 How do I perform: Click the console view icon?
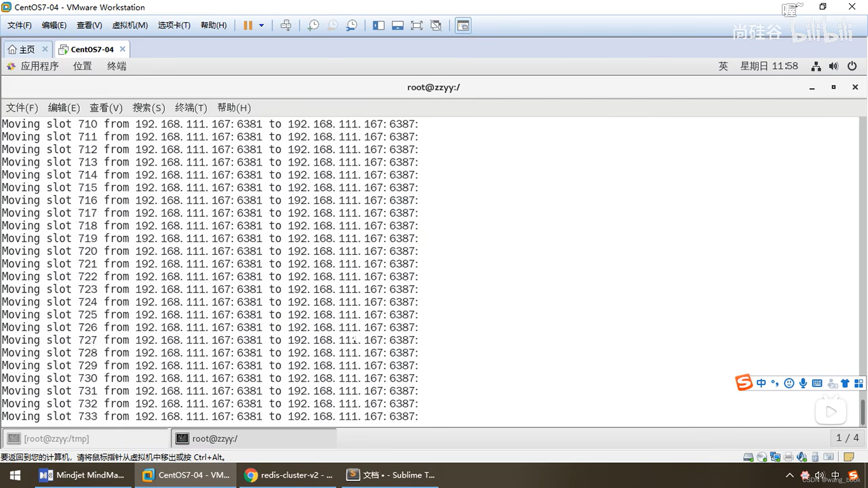(463, 25)
